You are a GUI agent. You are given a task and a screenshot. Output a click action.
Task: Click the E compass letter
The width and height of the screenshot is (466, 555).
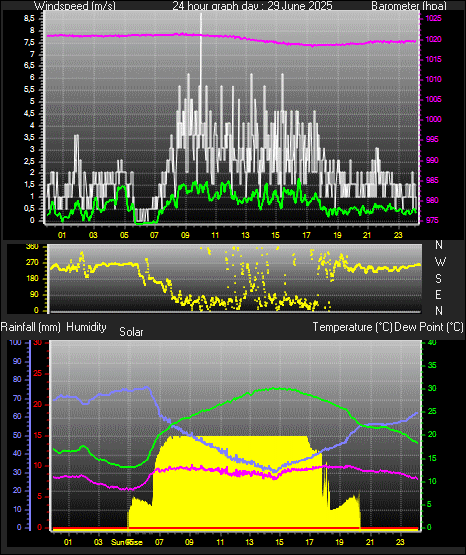pos(438,294)
